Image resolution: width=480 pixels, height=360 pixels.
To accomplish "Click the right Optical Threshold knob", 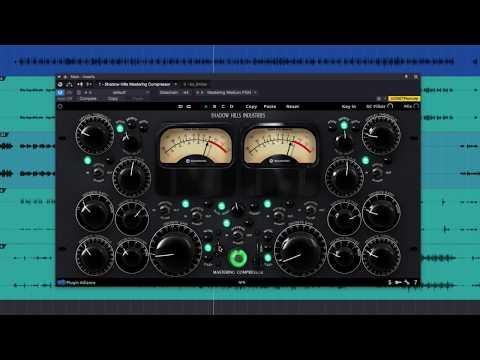I will [x=381, y=134].
